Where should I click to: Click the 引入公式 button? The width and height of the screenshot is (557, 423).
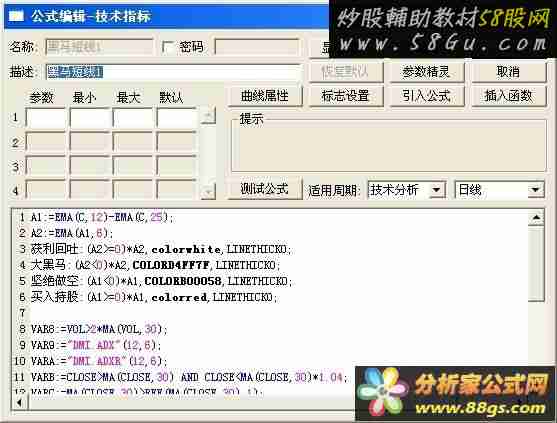(427, 96)
